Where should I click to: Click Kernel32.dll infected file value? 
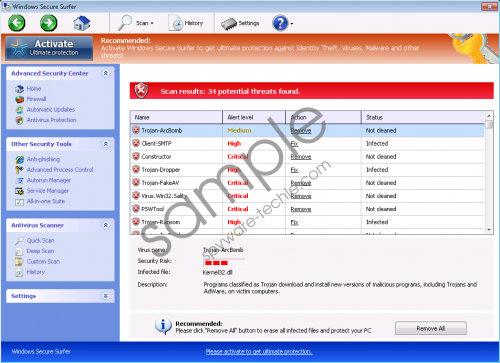(217, 272)
